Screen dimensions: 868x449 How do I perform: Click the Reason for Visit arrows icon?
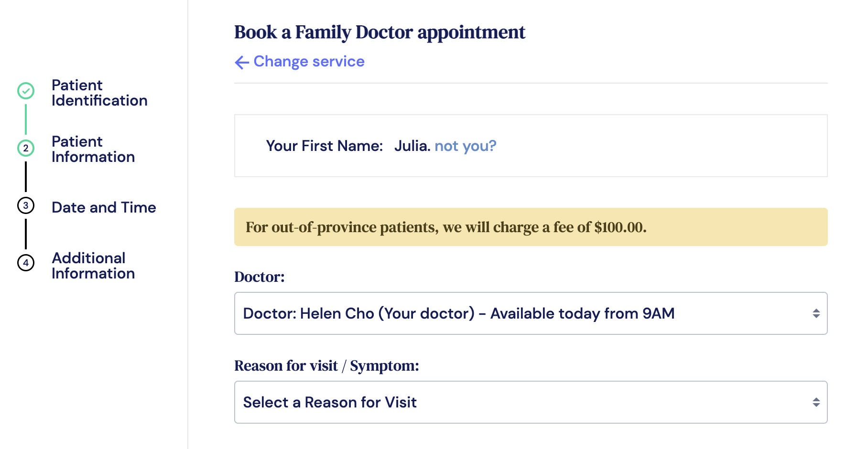click(x=816, y=402)
